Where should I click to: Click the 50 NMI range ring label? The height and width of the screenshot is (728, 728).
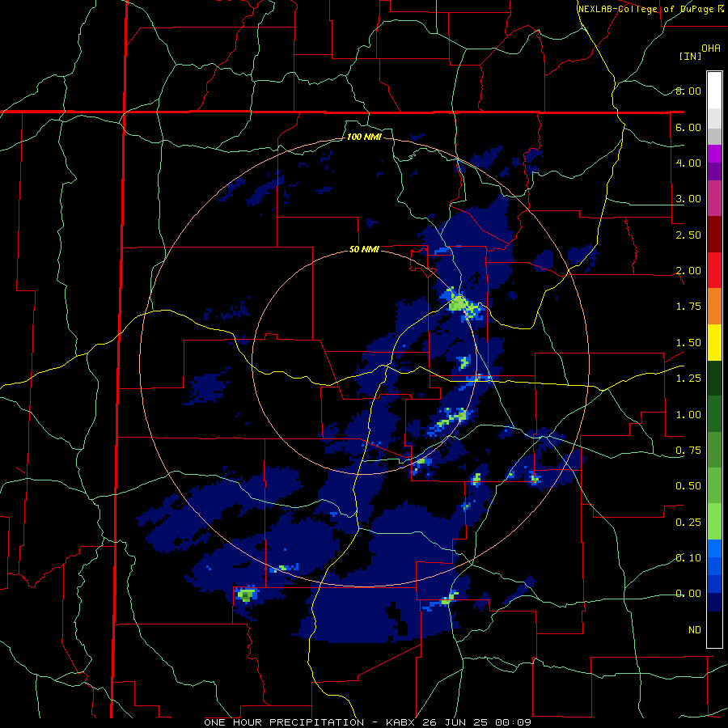(364, 250)
